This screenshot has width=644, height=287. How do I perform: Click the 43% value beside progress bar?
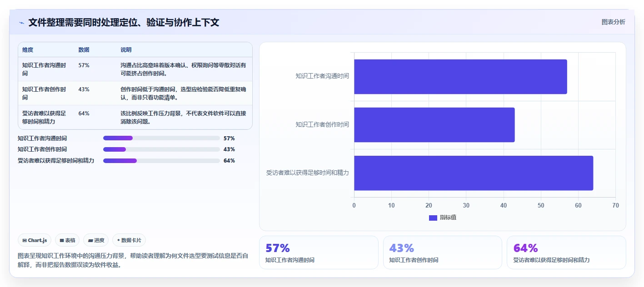[229, 149]
